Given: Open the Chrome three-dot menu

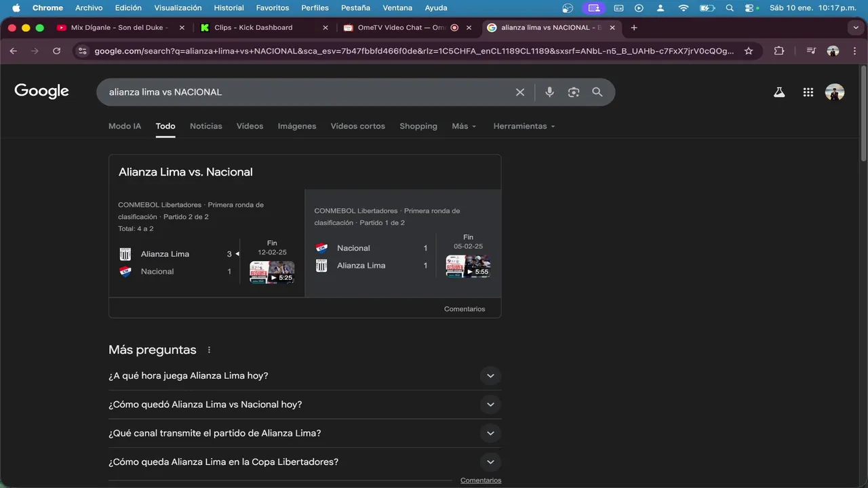Looking at the screenshot, I should [854, 51].
